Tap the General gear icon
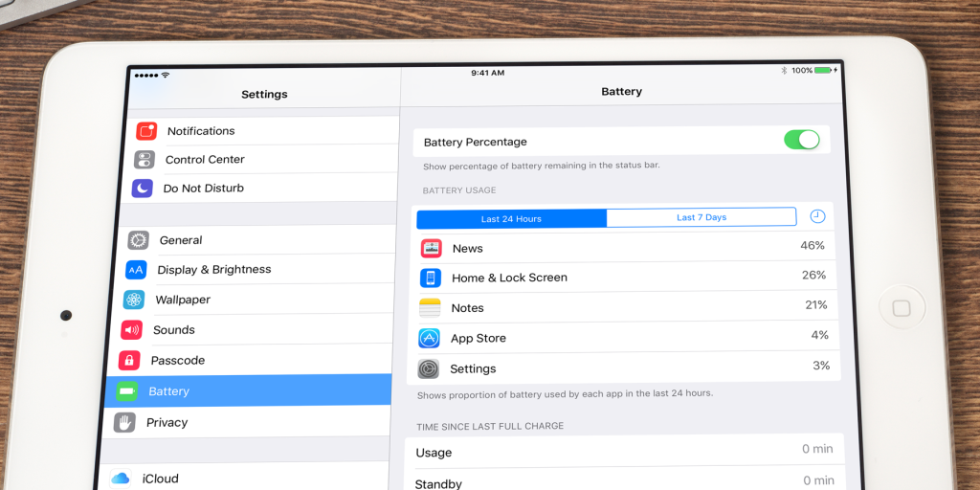Image resolution: width=980 pixels, height=490 pixels. 138,240
